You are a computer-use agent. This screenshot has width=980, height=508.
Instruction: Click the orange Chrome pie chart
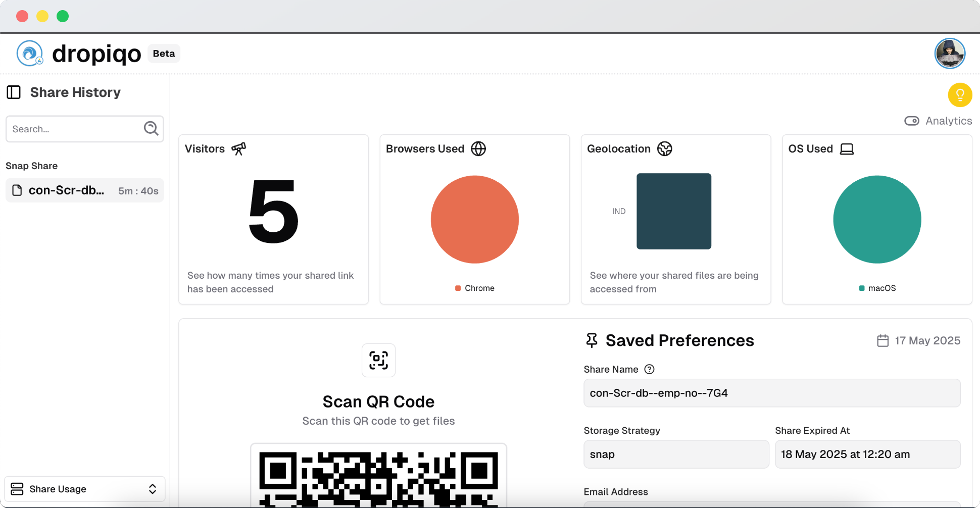tap(475, 219)
